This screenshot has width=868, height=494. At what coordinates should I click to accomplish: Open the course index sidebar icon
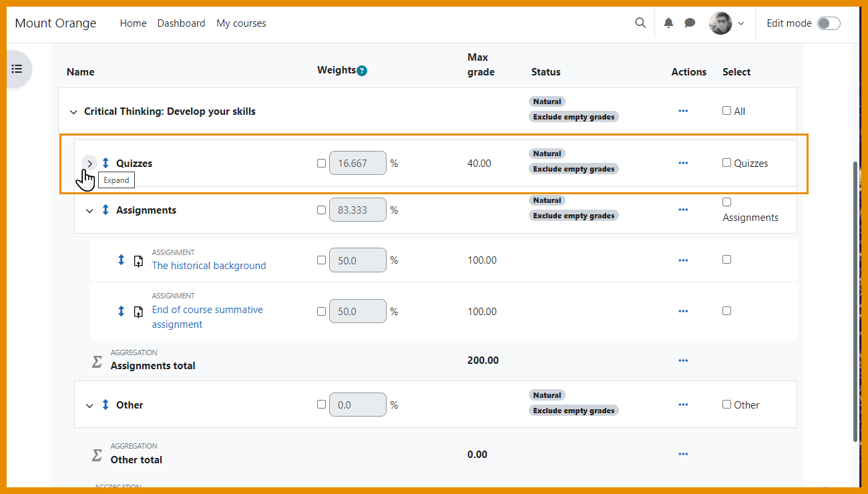[16, 69]
